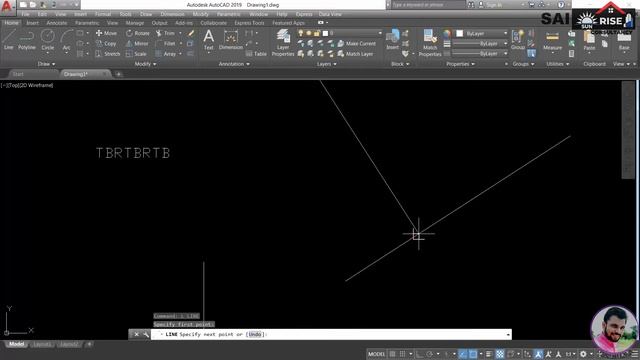Select the Arc tool
This screenshot has height=360, width=640.
pyautogui.click(x=66, y=40)
